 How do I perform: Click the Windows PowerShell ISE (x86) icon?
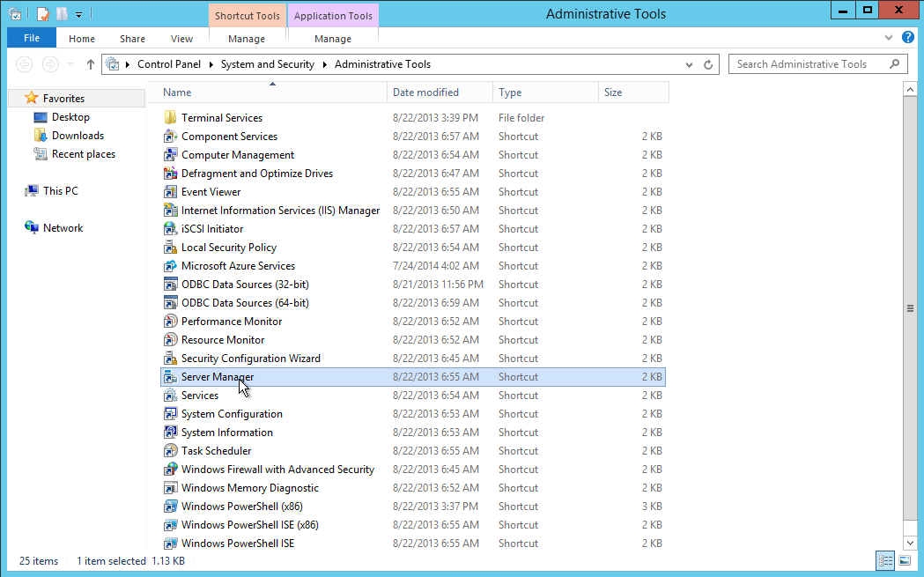coord(170,525)
